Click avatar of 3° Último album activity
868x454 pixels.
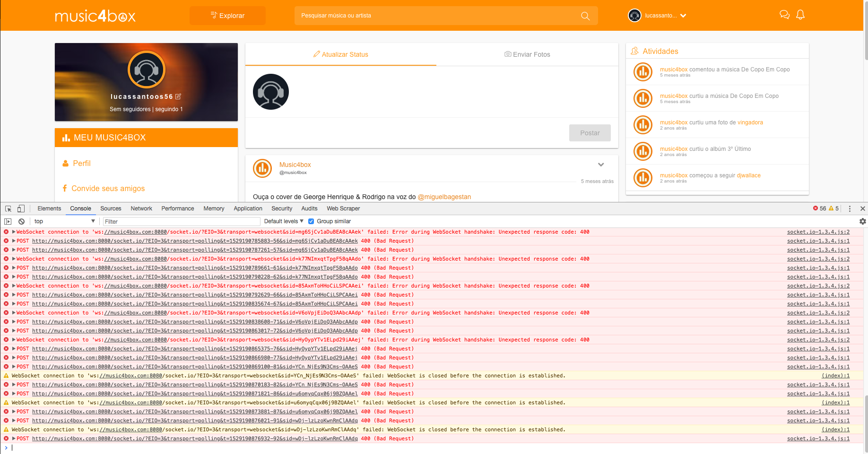[643, 151]
